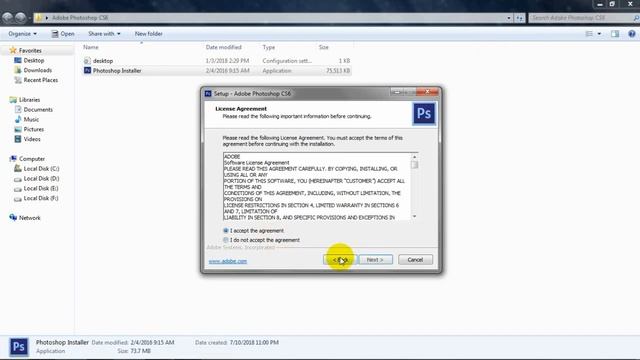640x360 pixels.
Task: Click the Explorer forward arrow button
Action: click(x=20, y=18)
